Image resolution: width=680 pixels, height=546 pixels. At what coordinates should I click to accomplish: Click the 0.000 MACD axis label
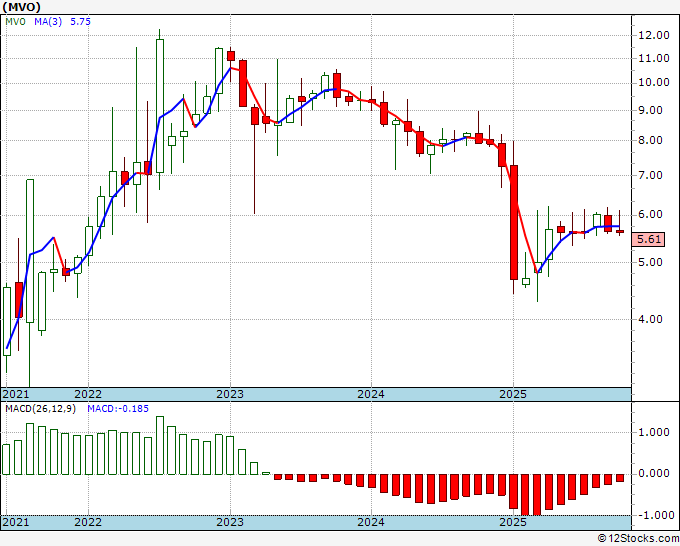tap(654, 474)
